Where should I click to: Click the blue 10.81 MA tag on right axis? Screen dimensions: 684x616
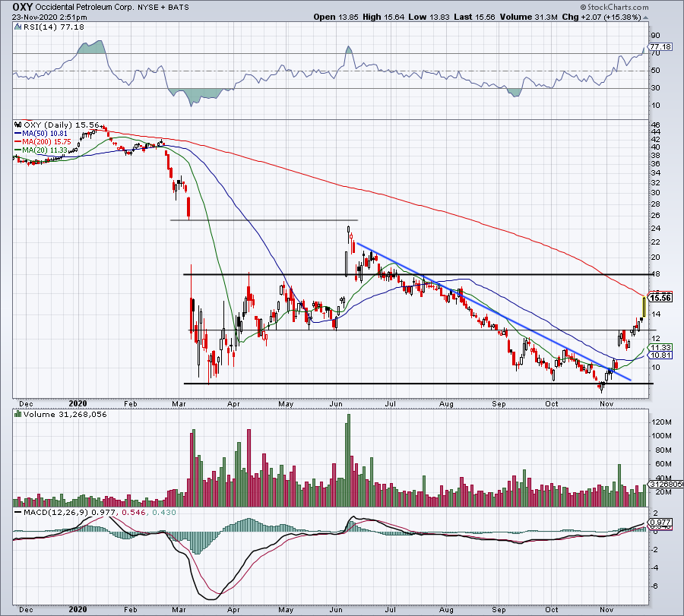coord(660,355)
